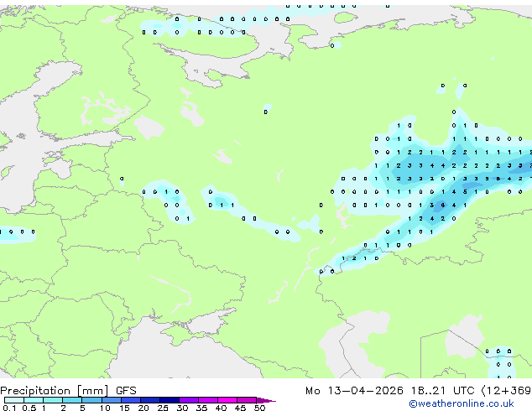Click the 20–25 mm legend swatch
The image size is (532, 411).
149,400
